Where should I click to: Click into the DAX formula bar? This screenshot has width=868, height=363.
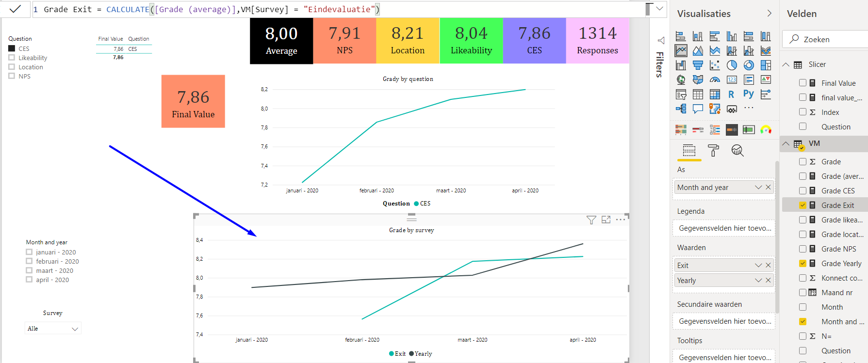tap(339, 9)
